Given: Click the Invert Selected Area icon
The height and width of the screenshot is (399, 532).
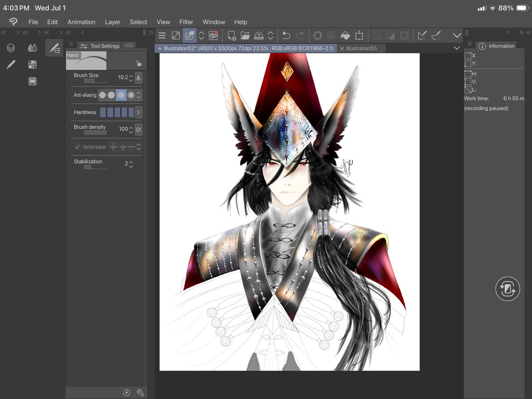Looking at the screenshot, I should [x=391, y=35].
